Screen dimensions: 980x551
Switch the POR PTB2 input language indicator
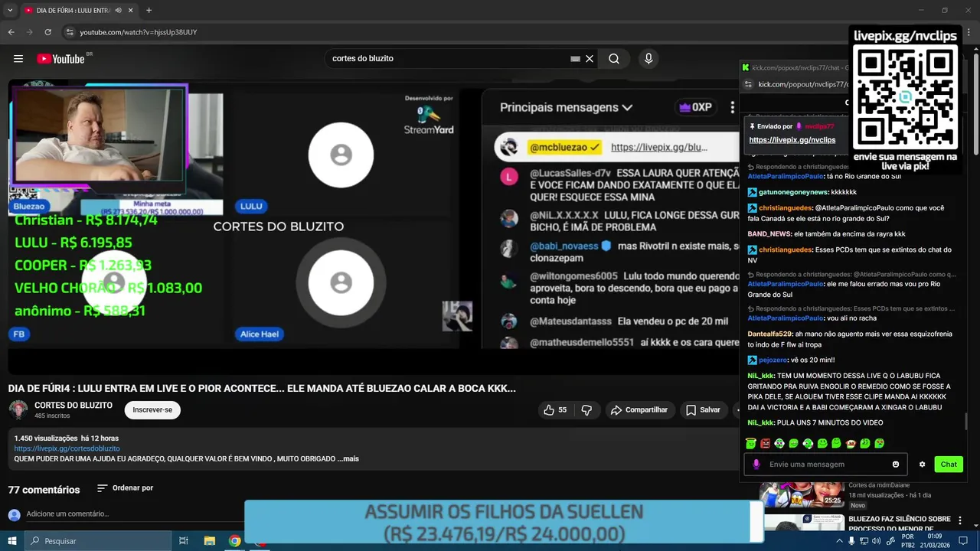coord(907,541)
